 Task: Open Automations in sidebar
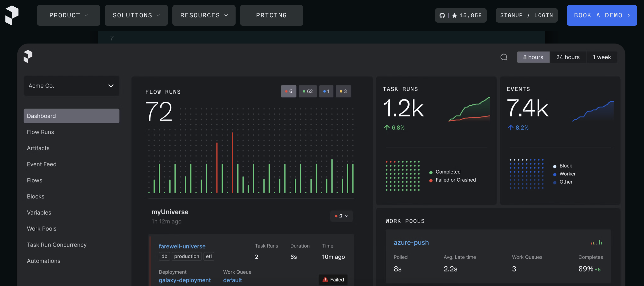[x=44, y=261]
